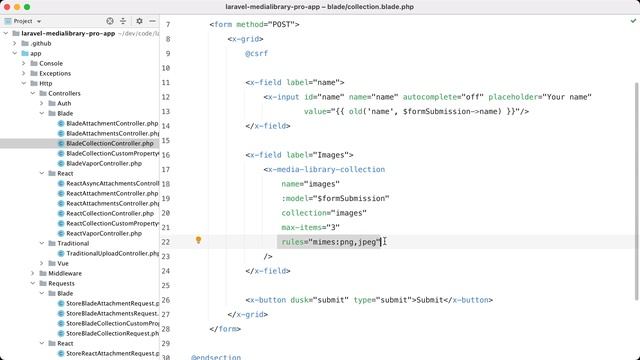Open ReactAttachmentsController.php
640x360 pixels.
coord(113,203)
